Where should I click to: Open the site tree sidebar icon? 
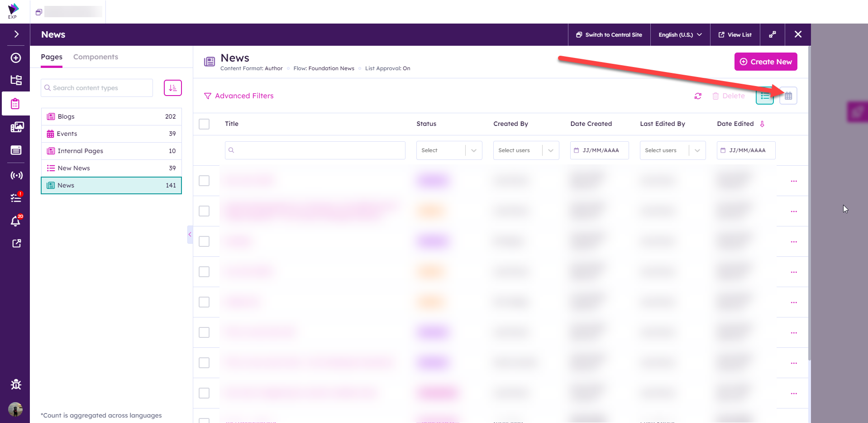click(x=16, y=80)
